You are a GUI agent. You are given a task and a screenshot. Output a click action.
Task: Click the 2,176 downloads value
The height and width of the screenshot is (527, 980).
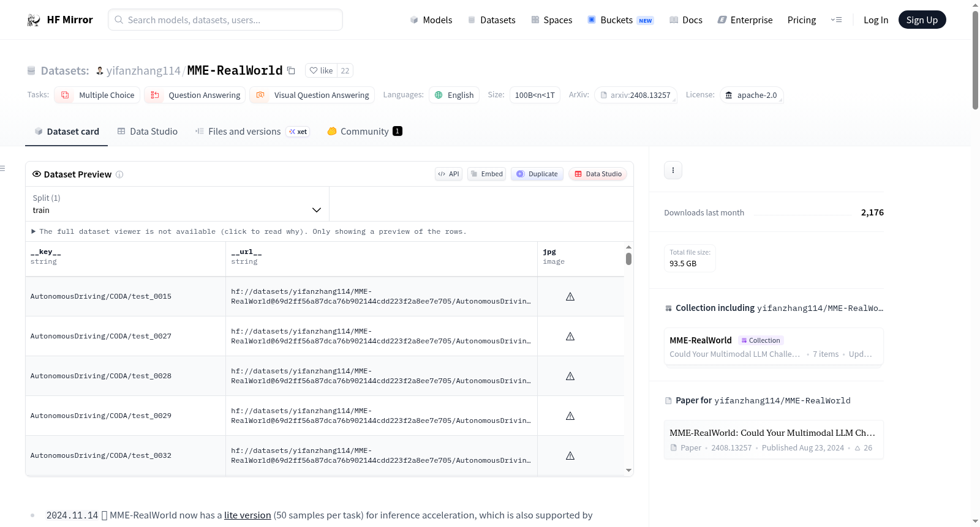(x=872, y=212)
